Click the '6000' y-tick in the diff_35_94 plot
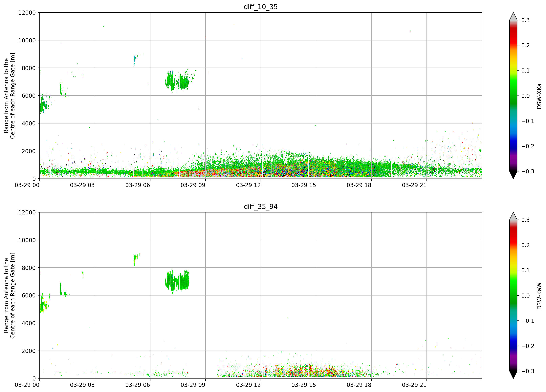The width and height of the screenshot is (546, 392). click(29, 295)
